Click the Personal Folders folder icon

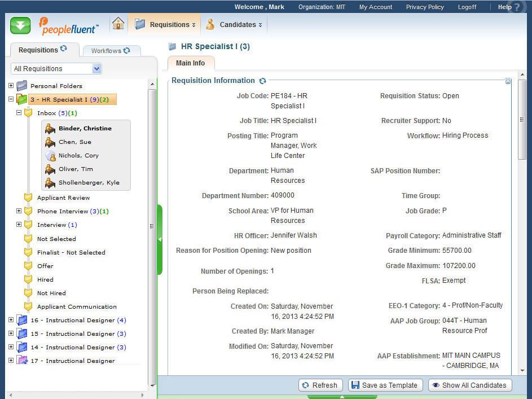pos(22,86)
